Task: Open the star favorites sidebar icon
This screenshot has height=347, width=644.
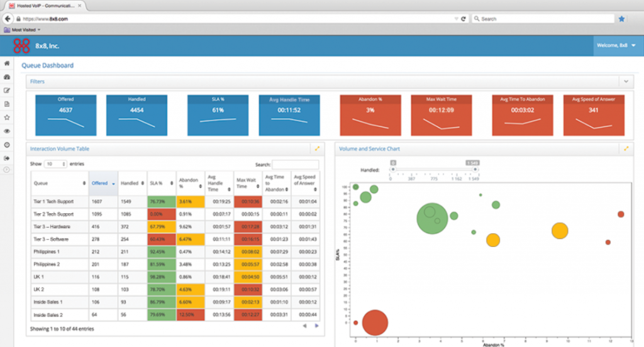Action: coord(7,118)
